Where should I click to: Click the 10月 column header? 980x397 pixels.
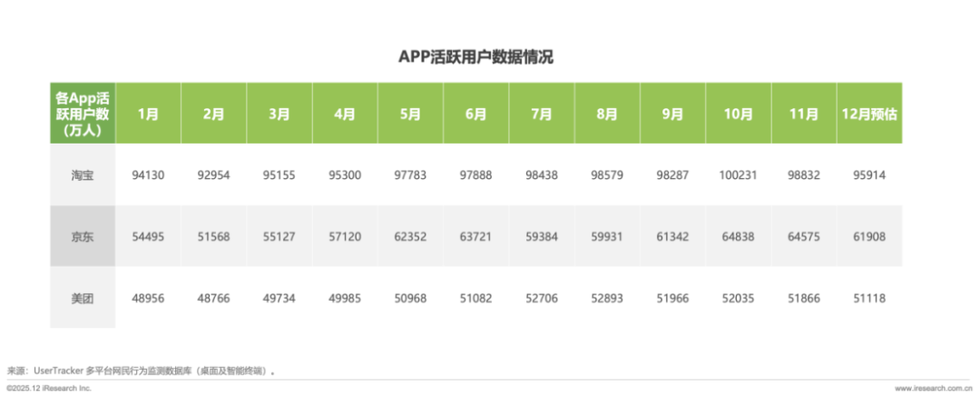click(x=739, y=114)
